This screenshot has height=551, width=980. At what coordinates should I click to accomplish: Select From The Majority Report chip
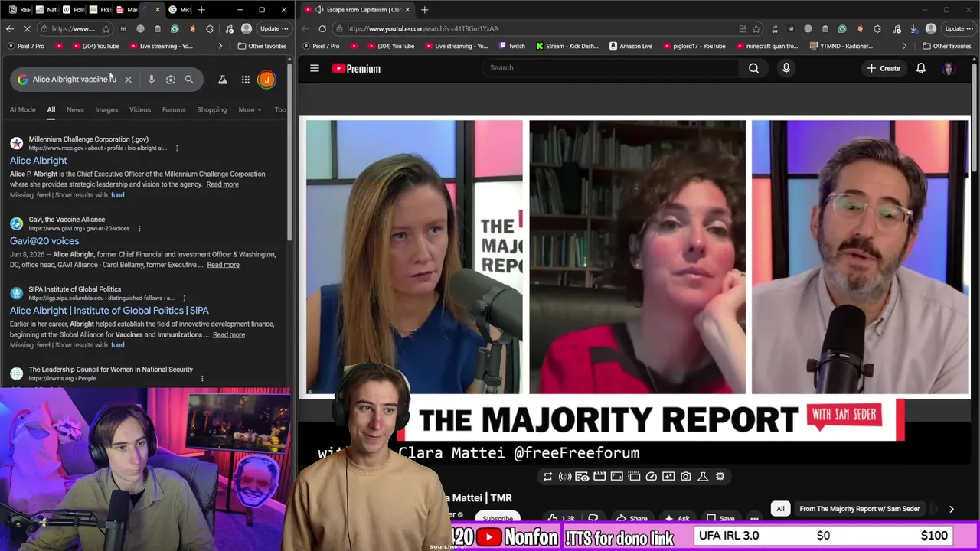pyautogui.click(x=859, y=509)
